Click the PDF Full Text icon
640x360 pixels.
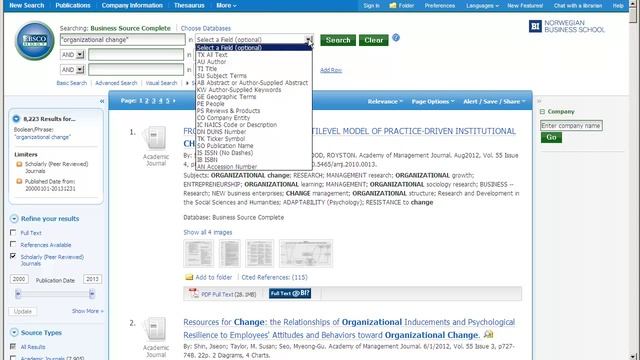(193, 293)
